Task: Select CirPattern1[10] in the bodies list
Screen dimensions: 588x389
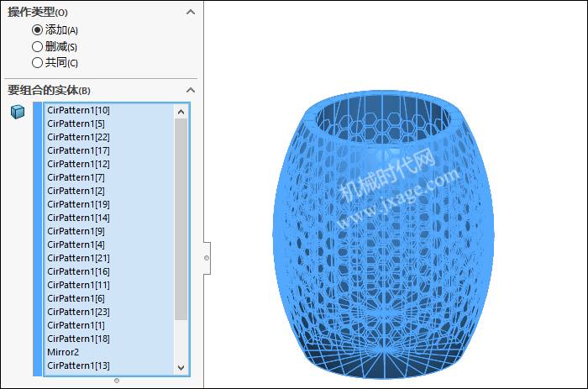Action: [109, 110]
